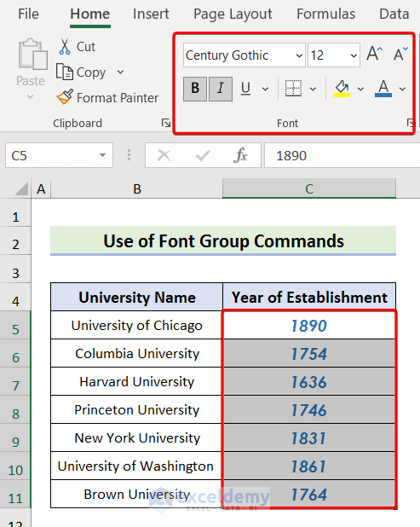Viewport: 420px width, 527px height.
Task: Click the Name Box showing C5
Action: point(59,155)
